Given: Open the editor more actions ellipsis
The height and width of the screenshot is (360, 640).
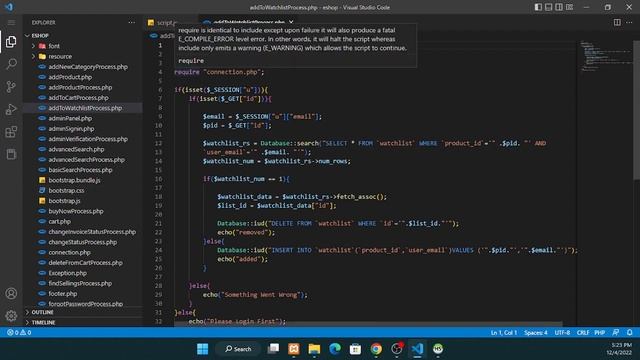Looking at the screenshot, I should point(629,22).
